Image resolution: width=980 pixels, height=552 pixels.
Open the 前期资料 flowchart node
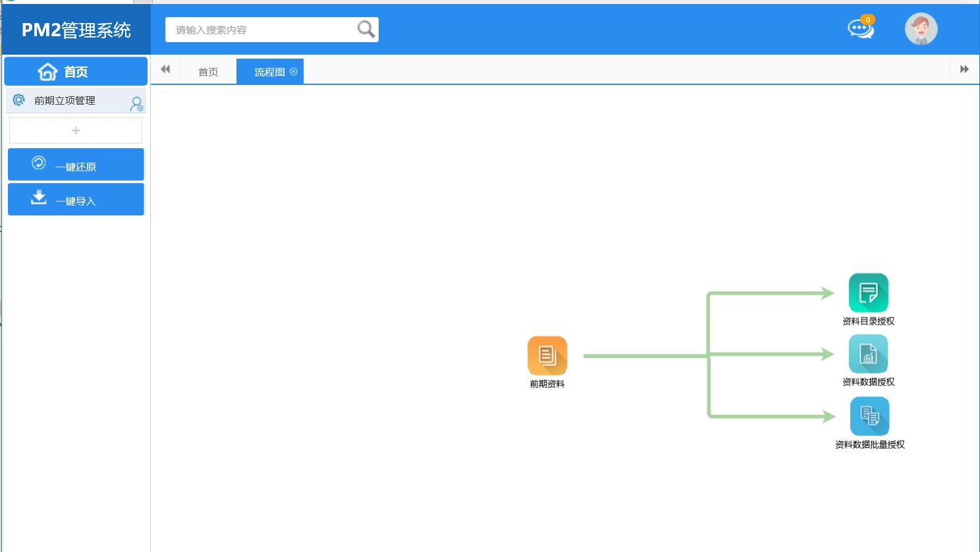tap(547, 356)
